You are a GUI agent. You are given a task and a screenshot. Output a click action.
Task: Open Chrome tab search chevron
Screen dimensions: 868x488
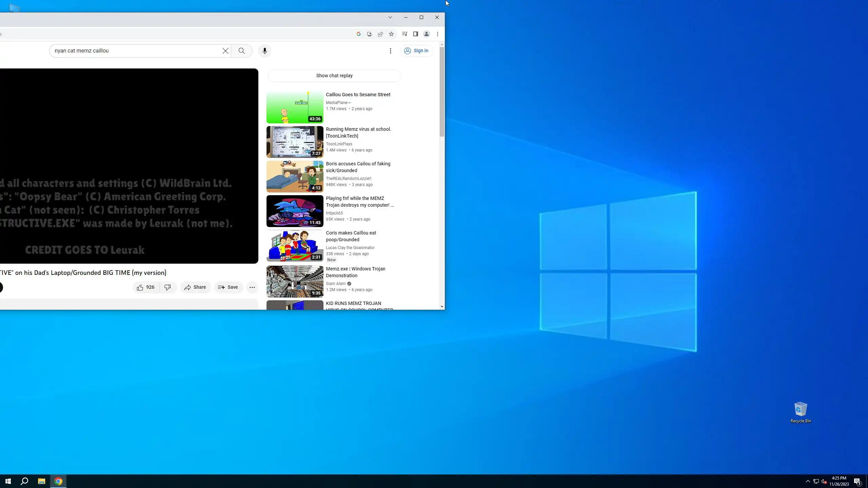390,17
